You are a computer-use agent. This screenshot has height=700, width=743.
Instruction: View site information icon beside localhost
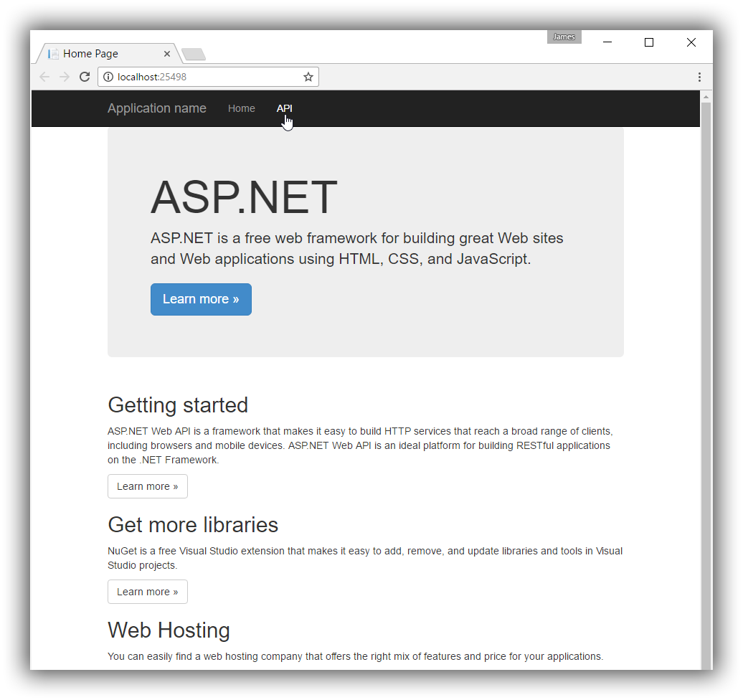108,77
